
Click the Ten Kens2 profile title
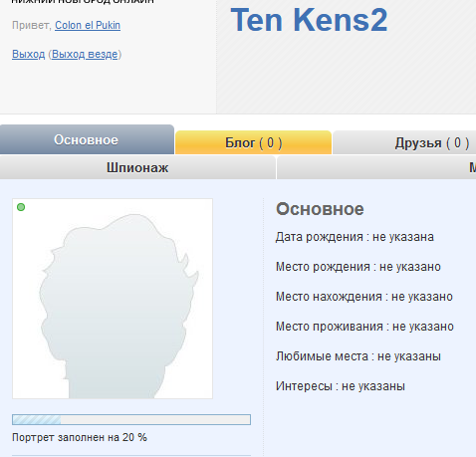309,20
